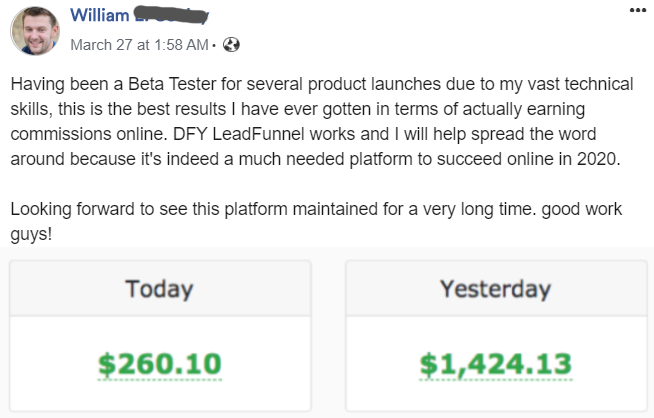Image resolution: width=654 pixels, height=418 pixels.
Task: Click the $1,424.13 green amount
Action: pyautogui.click(x=495, y=364)
